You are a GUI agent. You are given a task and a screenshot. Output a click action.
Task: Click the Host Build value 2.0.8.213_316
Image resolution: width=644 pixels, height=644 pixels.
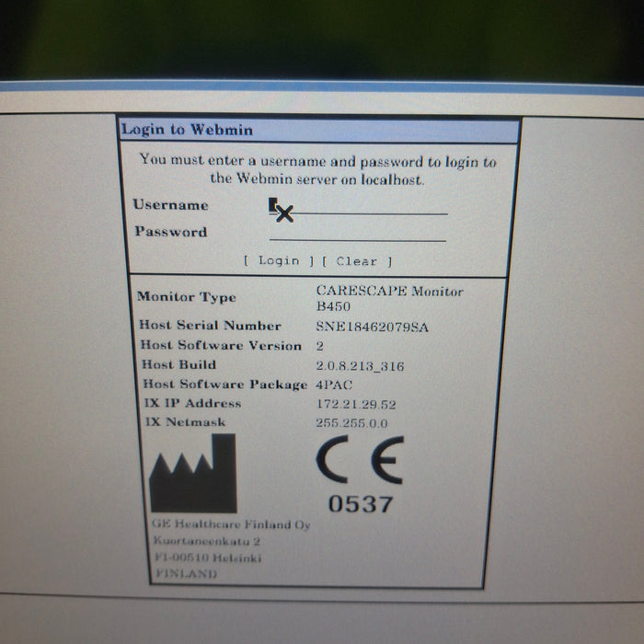(x=359, y=366)
